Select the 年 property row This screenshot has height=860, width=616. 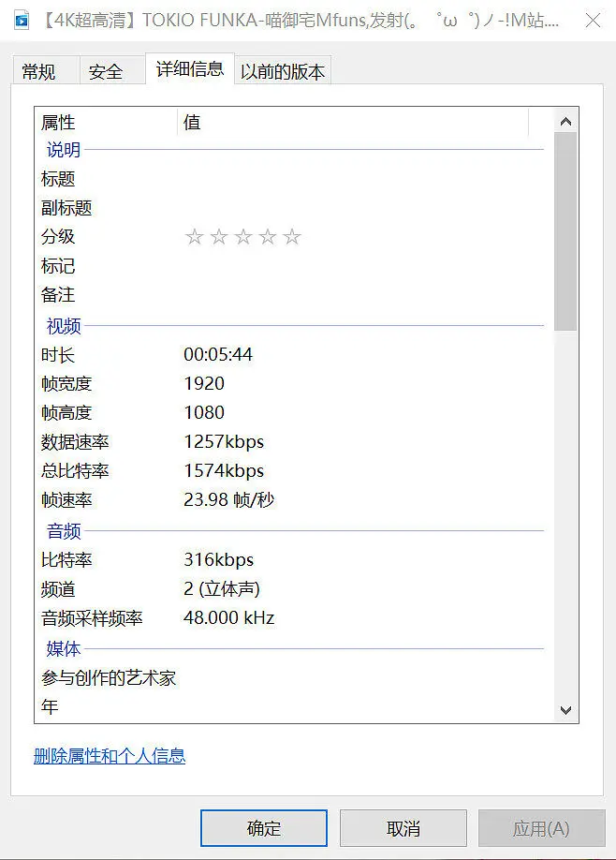point(291,707)
